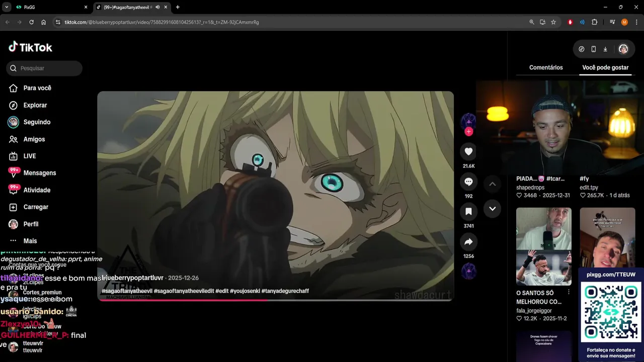Seek on the video progress bar
Image resolution: width=644 pixels, height=362 pixels.
pyautogui.click(x=276, y=300)
